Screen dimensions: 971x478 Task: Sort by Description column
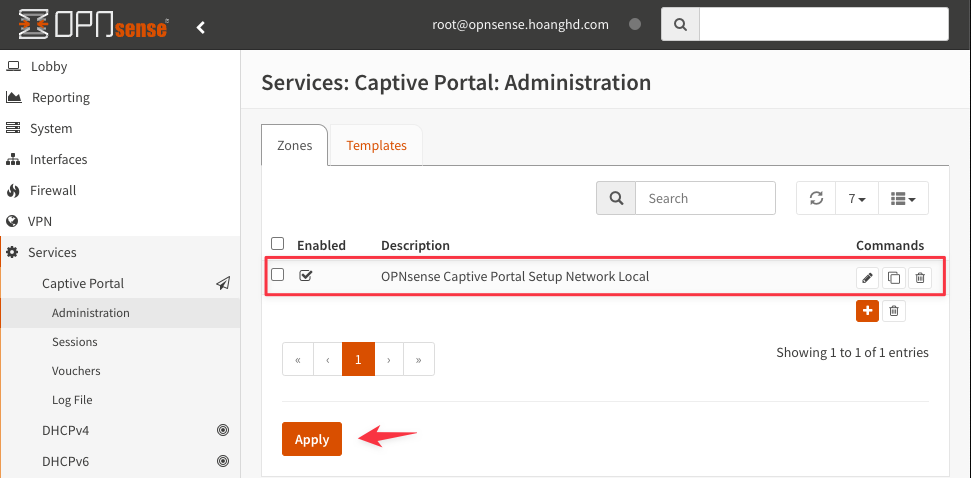[416, 245]
